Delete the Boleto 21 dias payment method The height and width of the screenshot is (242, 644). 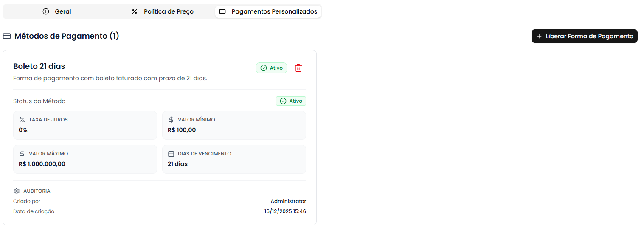tap(298, 68)
